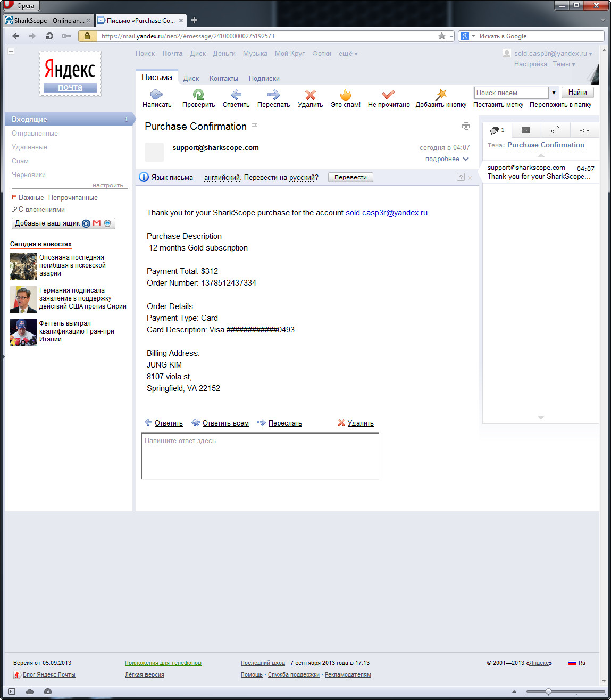This screenshot has height=700, width=611.
Task: Switch to the Подписки tab
Action: click(264, 78)
